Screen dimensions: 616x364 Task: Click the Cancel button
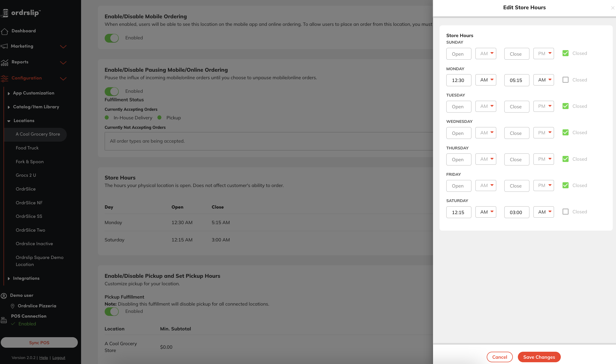pyautogui.click(x=500, y=357)
